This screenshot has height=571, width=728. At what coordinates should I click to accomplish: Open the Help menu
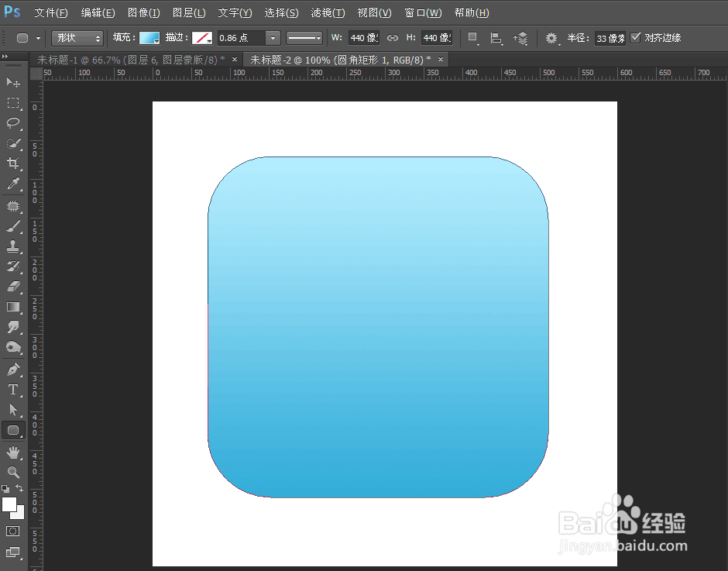[471, 12]
